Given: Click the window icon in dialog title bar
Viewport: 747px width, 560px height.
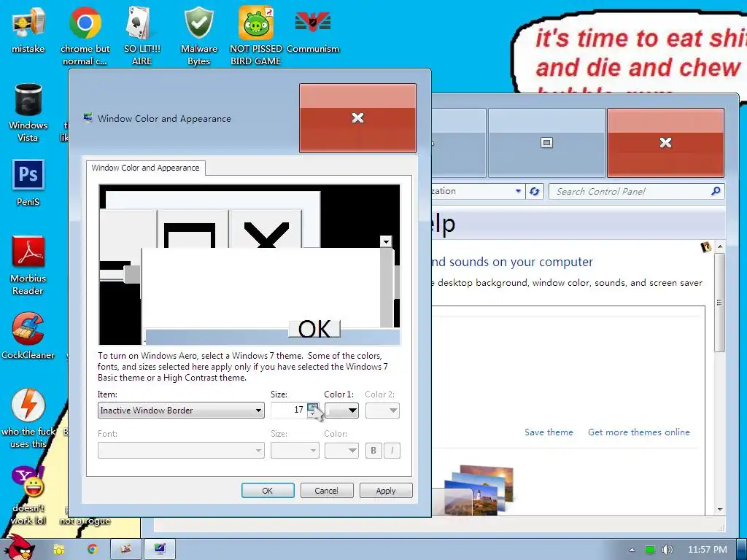Looking at the screenshot, I should [x=88, y=117].
